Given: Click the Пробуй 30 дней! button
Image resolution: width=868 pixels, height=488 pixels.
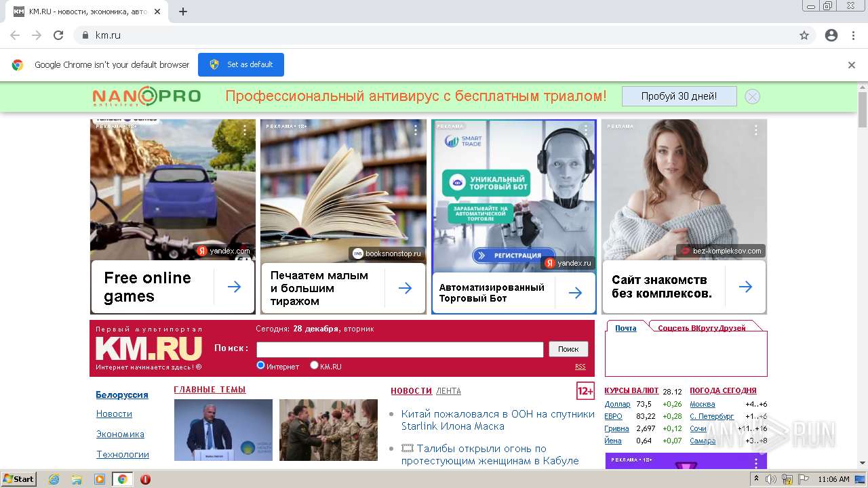Looking at the screenshot, I should pos(679,96).
